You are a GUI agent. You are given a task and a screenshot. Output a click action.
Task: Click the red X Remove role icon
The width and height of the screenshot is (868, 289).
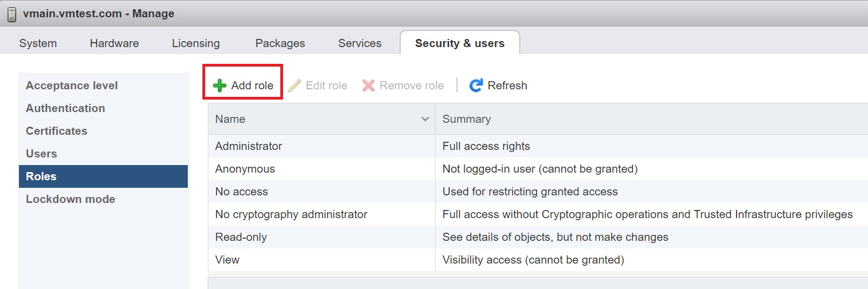coord(369,86)
